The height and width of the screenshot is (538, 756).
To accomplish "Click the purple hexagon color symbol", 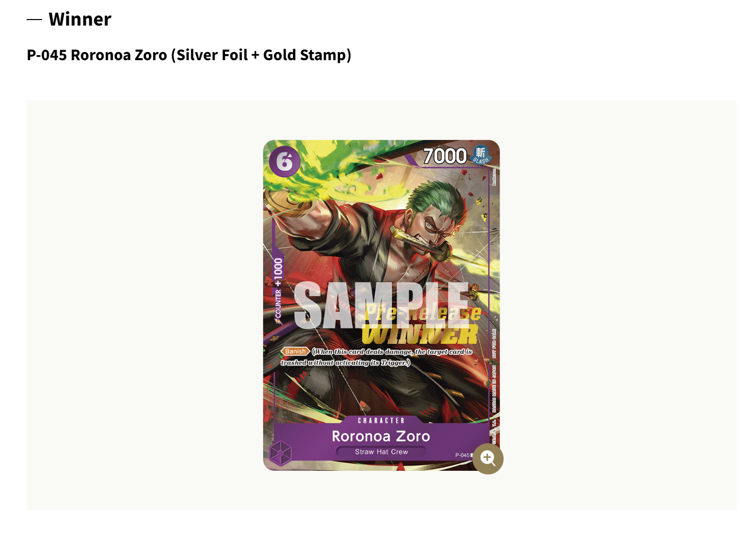I will click(x=281, y=453).
